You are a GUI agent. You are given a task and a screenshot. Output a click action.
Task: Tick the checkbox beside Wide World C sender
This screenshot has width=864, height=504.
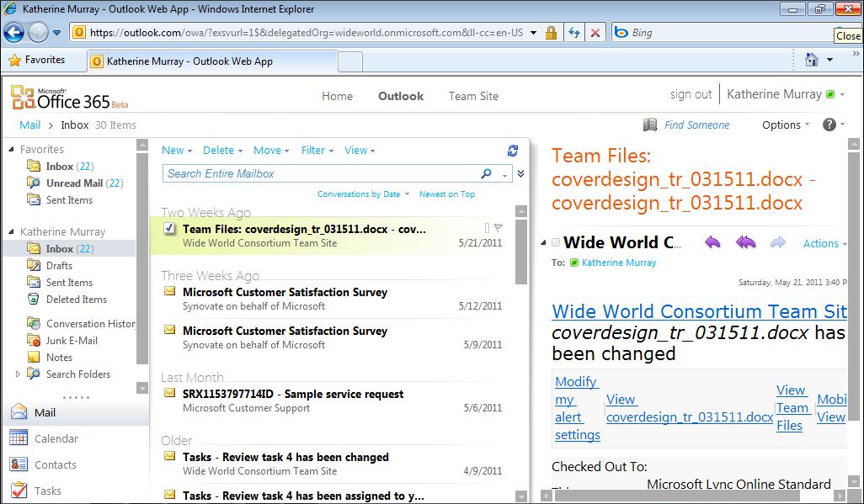tap(556, 243)
